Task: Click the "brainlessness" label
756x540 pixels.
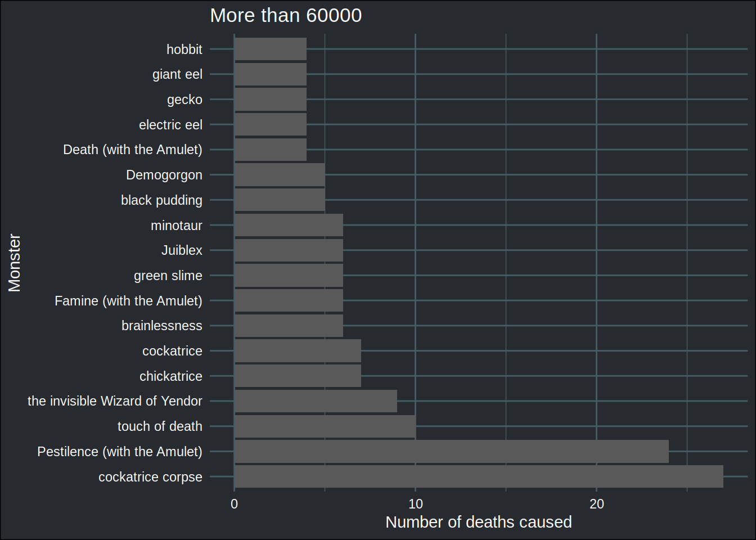Action: pyautogui.click(x=162, y=326)
